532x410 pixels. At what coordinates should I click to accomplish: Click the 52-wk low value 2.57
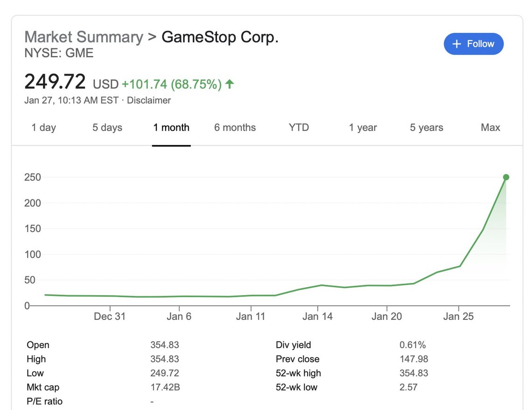coord(408,387)
